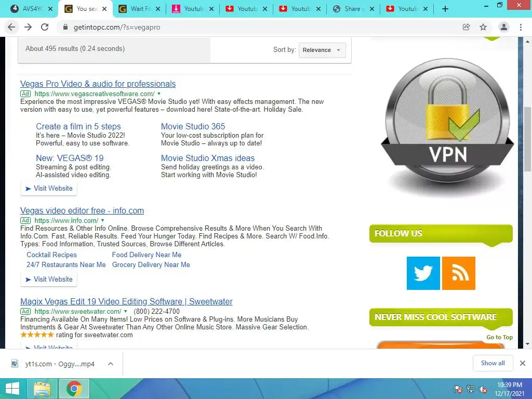The image size is (532, 399).
Task: Go forward in browser history
Action: click(x=28, y=27)
